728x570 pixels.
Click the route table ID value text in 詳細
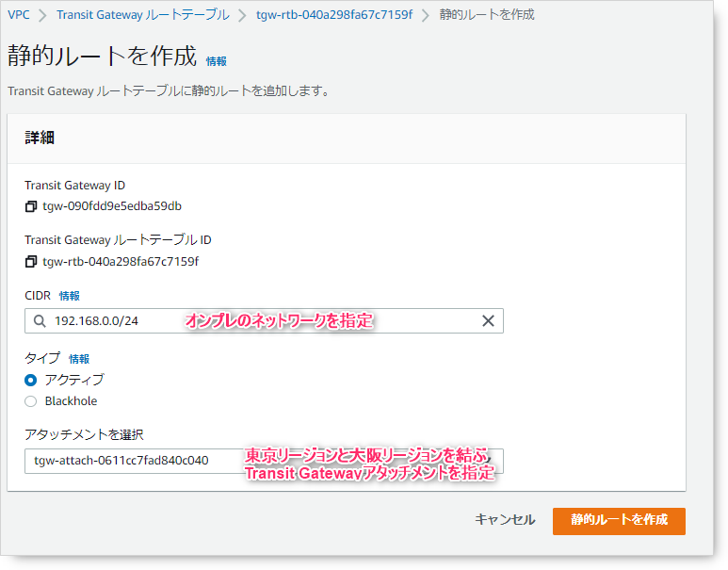pyautogui.click(x=121, y=262)
